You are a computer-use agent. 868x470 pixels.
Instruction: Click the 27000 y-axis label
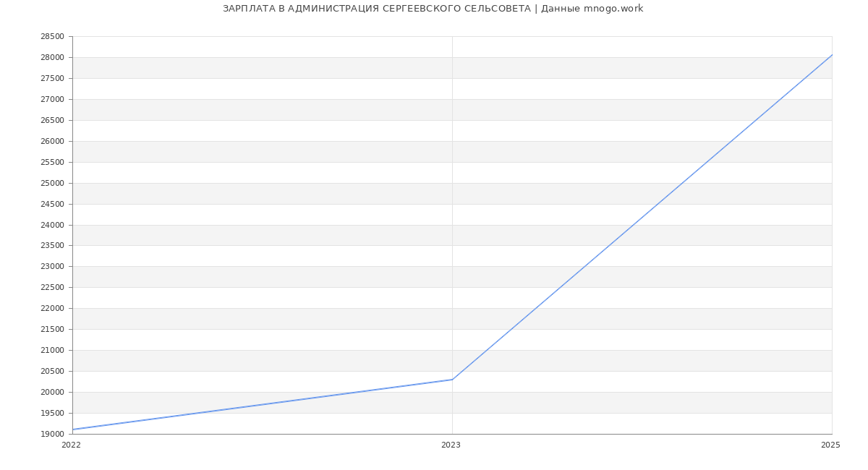52,99
